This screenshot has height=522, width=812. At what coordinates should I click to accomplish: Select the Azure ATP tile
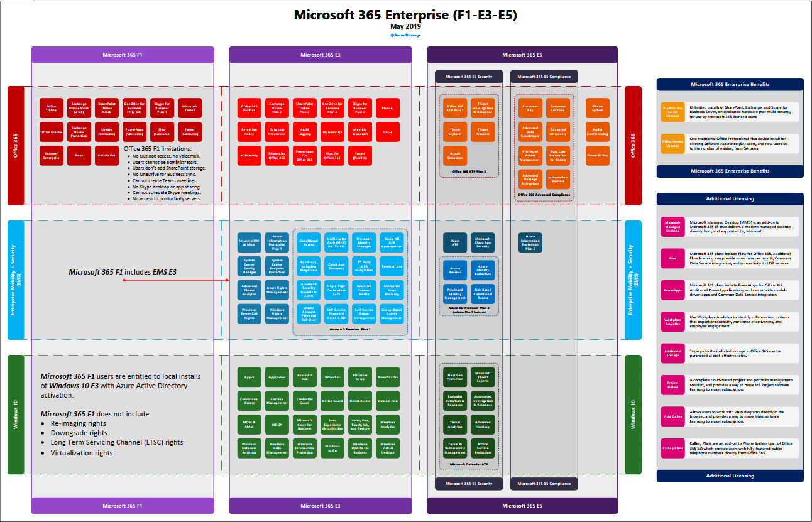pyautogui.click(x=455, y=242)
